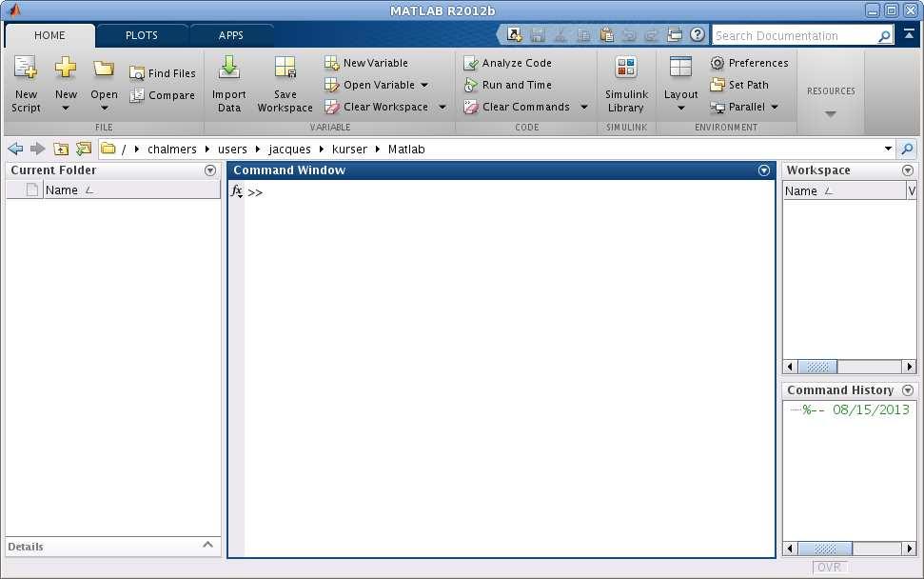Open Preferences
Image resolution: width=924 pixels, height=579 pixels.
pos(749,63)
